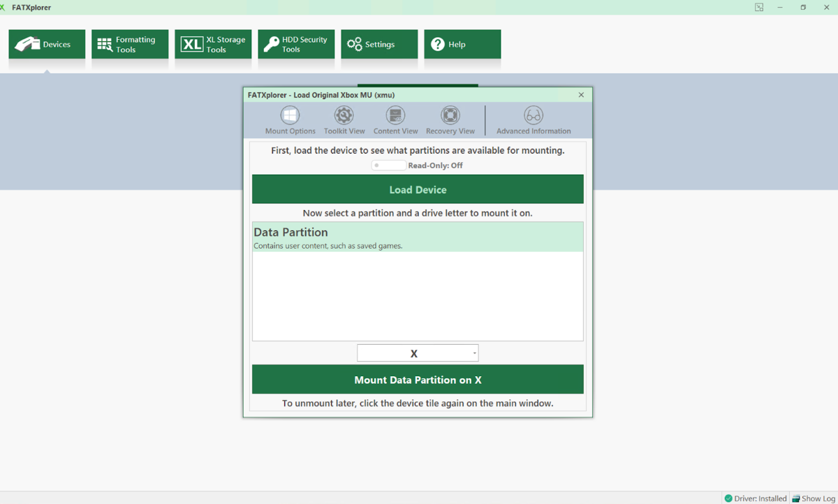Open XL Storage Tools tab
The image size is (838, 504).
213,44
